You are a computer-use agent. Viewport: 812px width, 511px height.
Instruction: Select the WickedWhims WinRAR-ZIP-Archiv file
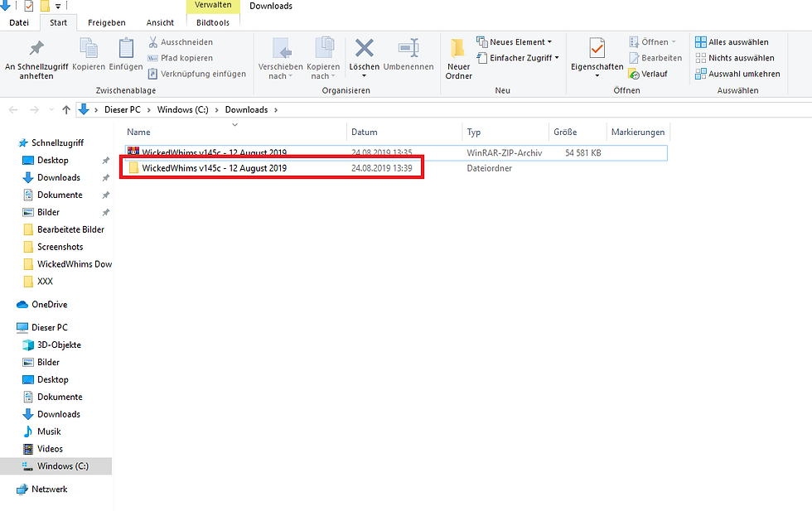click(x=396, y=152)
